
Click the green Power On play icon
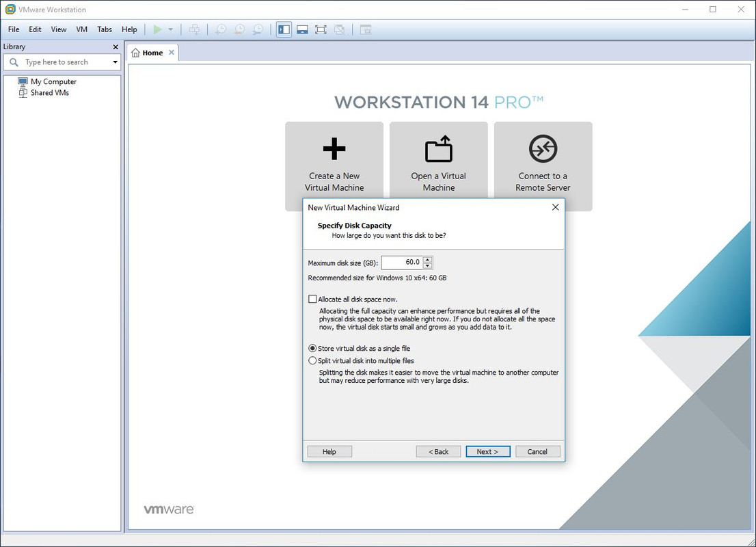(157, 29)
